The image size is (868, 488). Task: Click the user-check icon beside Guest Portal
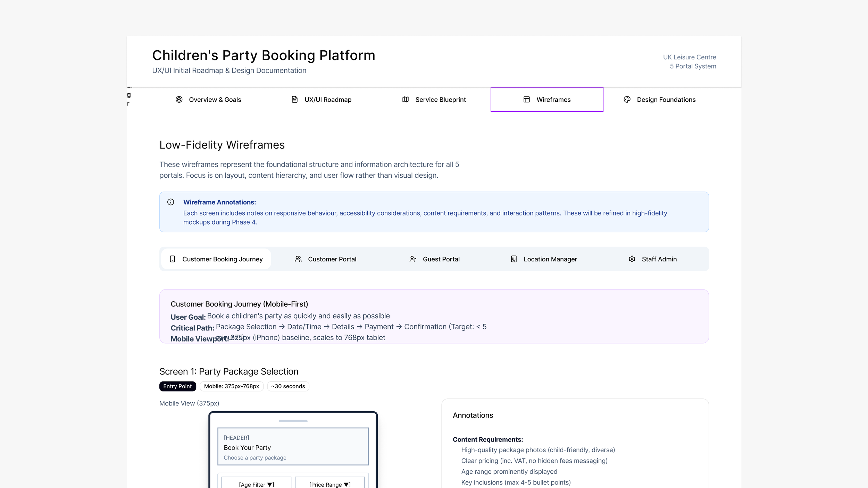413,259
